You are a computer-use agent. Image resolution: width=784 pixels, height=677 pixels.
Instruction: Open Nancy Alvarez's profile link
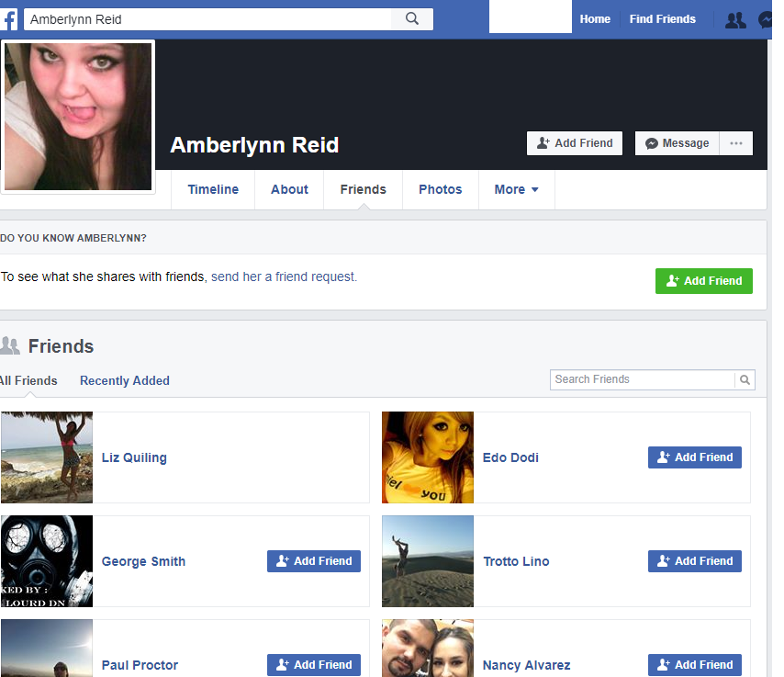(527, 665)
